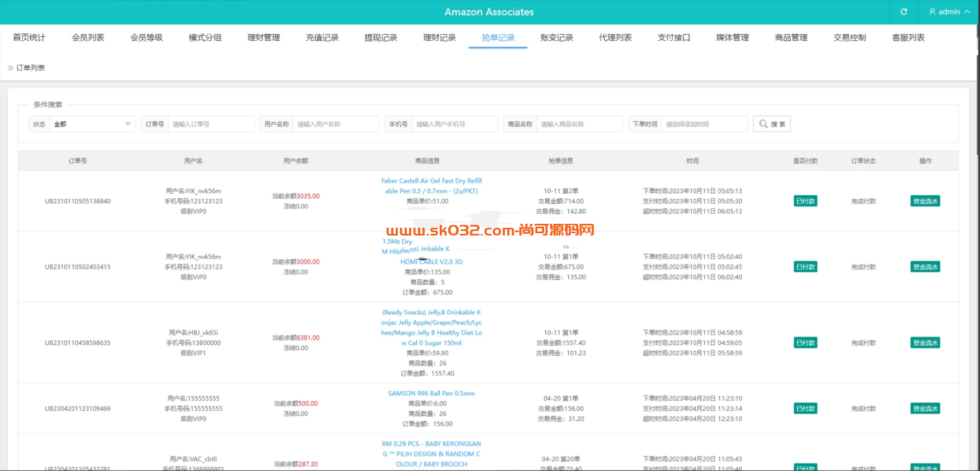Click the refresh icon in top bar
The height and width of the screenshot is (471, 980).
point(904,12)
